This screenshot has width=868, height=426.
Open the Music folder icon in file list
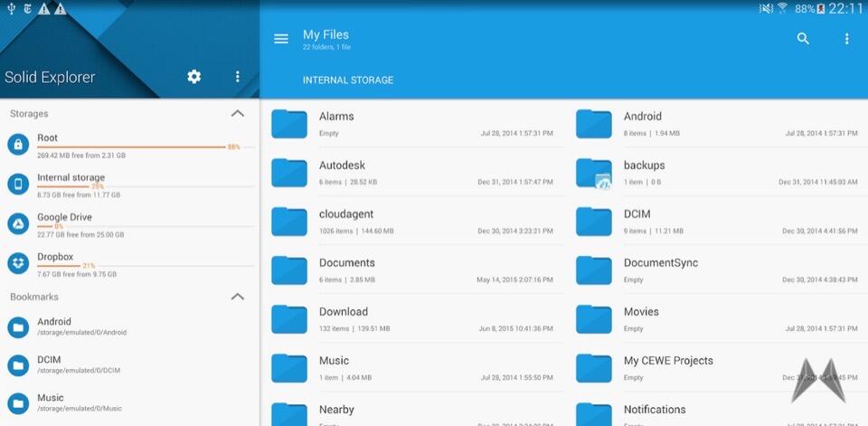(289, 368)
